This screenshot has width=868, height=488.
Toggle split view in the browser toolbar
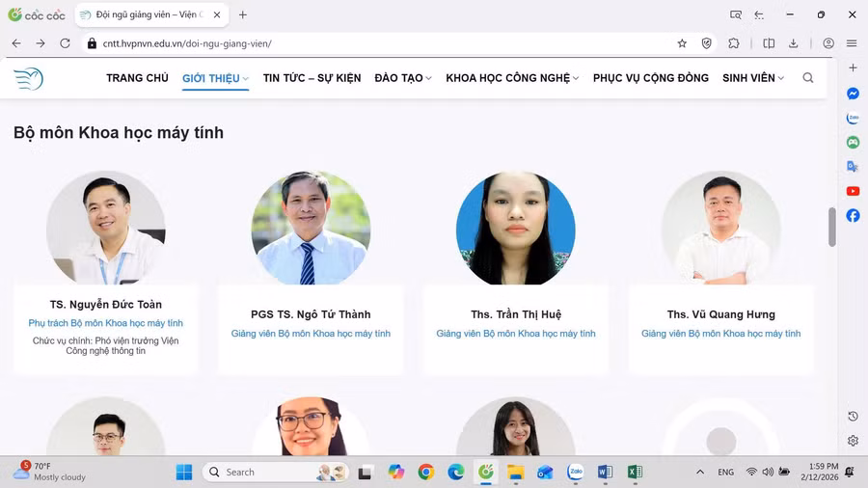769,43
